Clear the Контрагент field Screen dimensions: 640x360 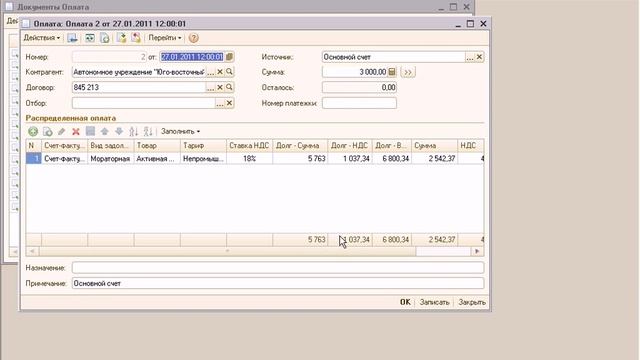coord(220,72)
